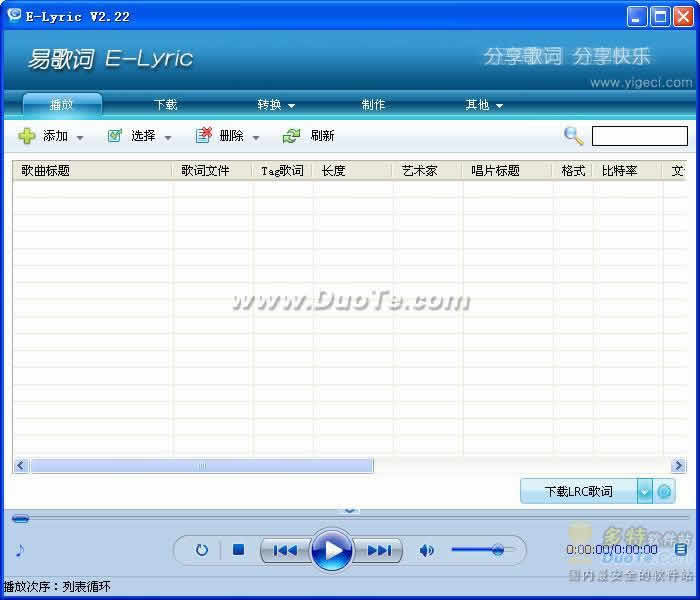Click the Refresh (刷新) green arrows icon
The width and height of the screenshot is (700, 600).
[x=292, y=136]
